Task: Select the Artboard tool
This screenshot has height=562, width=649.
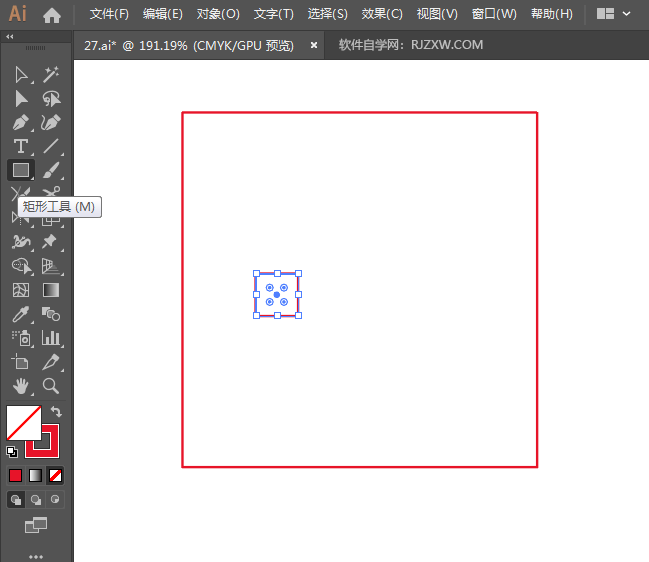Action: click(20, 362)
